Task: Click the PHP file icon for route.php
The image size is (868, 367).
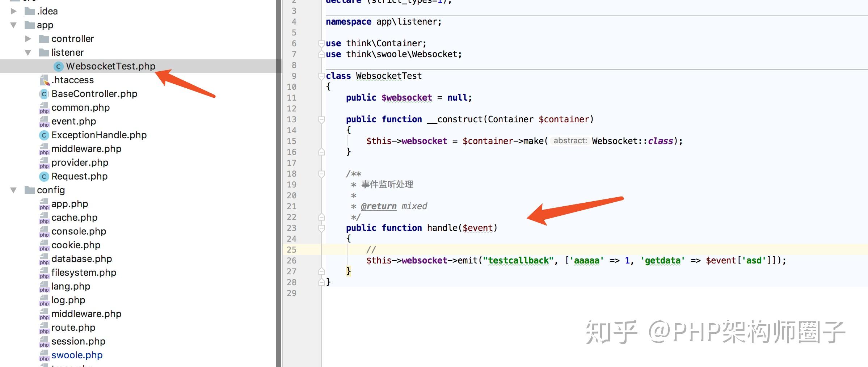Action: pos(43,327)
